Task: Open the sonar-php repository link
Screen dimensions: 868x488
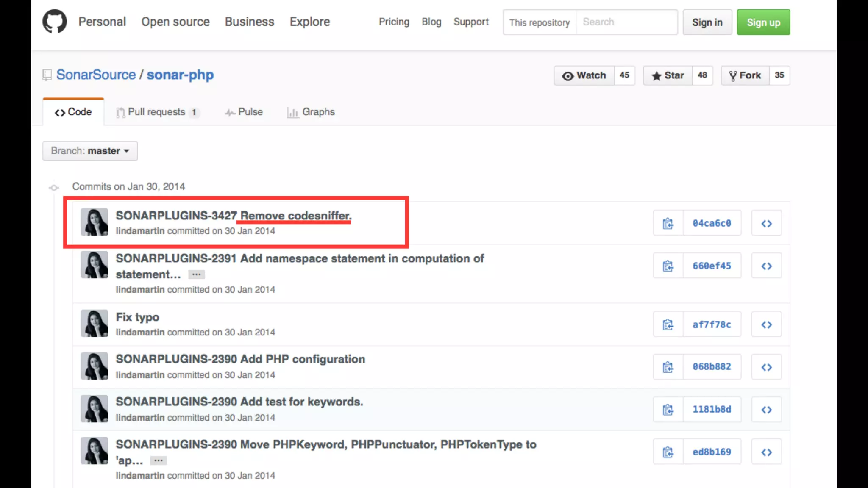Action: [x=180, y=75]
